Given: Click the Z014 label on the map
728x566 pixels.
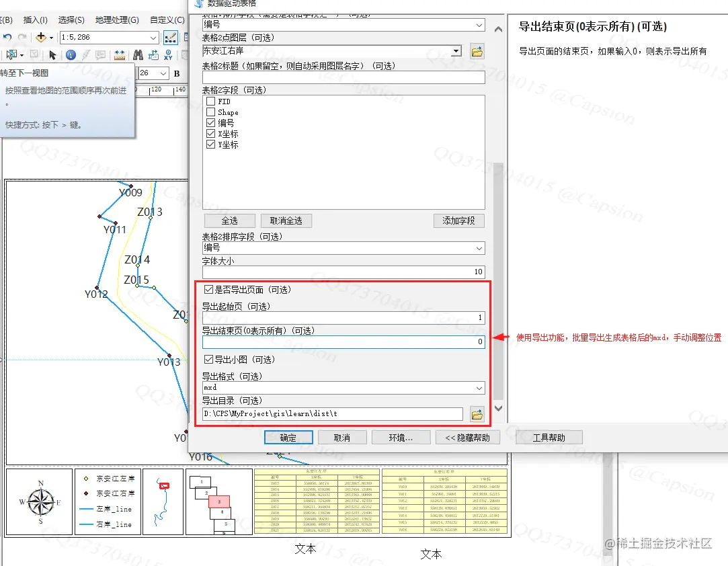Looking at the screenshot, I should pyautogui.click(x=137, y=260).
